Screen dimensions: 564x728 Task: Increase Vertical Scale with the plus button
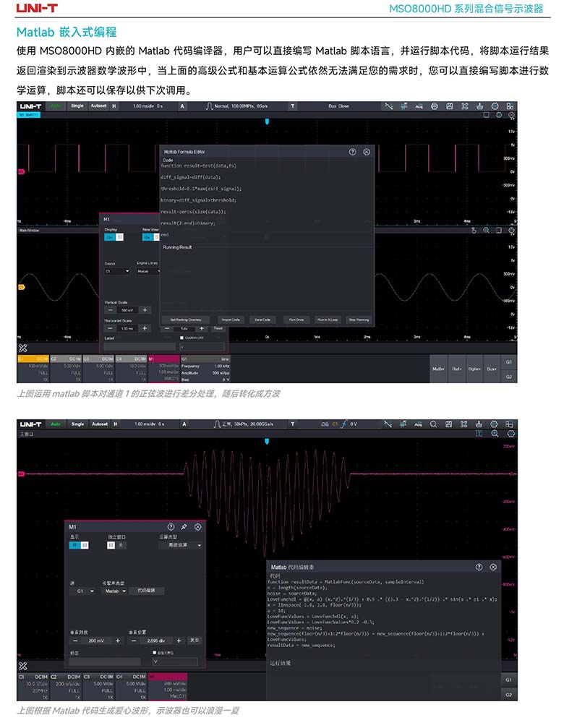(x=145, y=310)
